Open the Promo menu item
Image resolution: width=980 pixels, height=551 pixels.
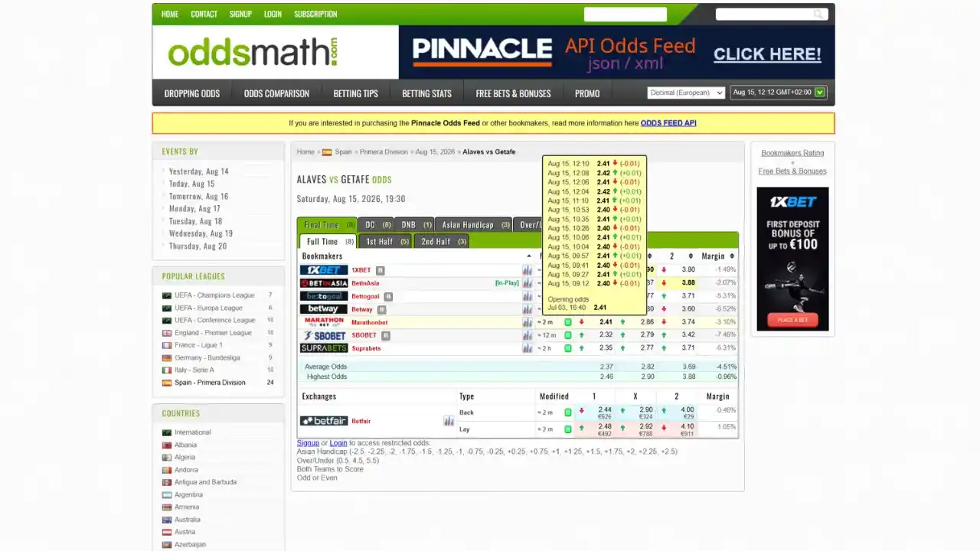click(587, 93)
